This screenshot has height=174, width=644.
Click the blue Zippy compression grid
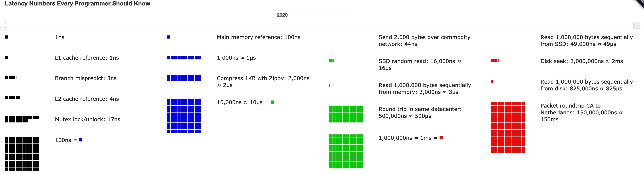point(184,78)
